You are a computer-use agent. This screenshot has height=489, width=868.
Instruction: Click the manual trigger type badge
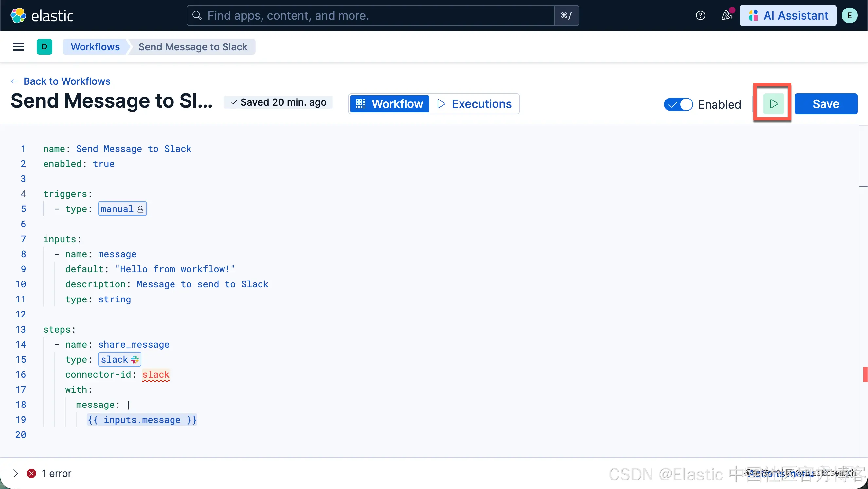pos(122,209)
